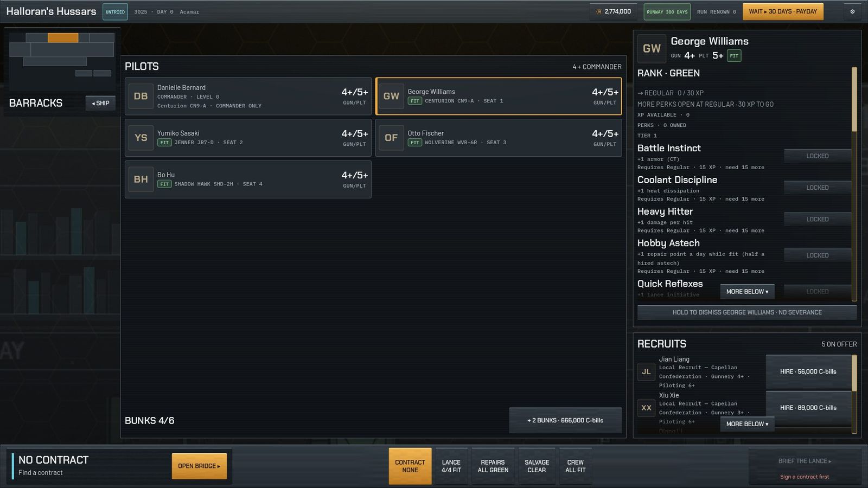Click the locked Heavy Hitter perk button
This screenshot has width=868, height=488.
[x=817, y=220]
